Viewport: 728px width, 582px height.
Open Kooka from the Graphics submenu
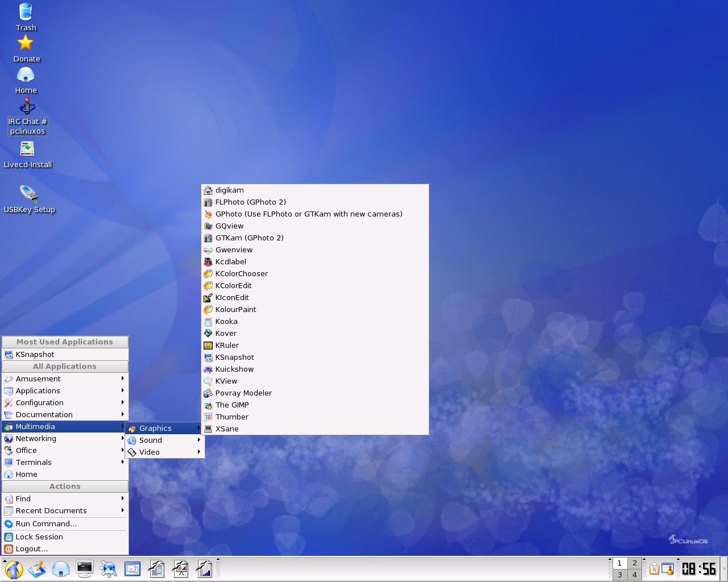point(315,322)
